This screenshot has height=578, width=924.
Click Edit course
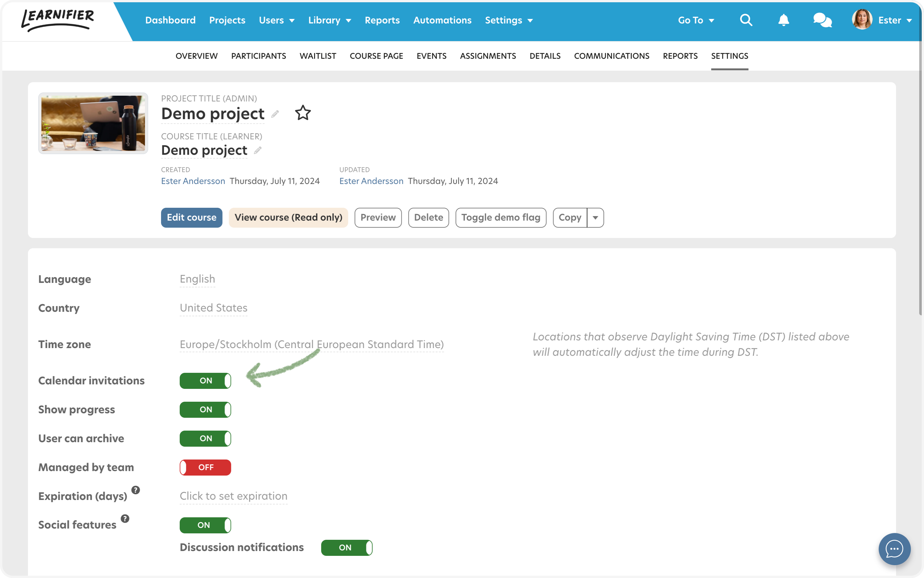[x=192, y=217]
